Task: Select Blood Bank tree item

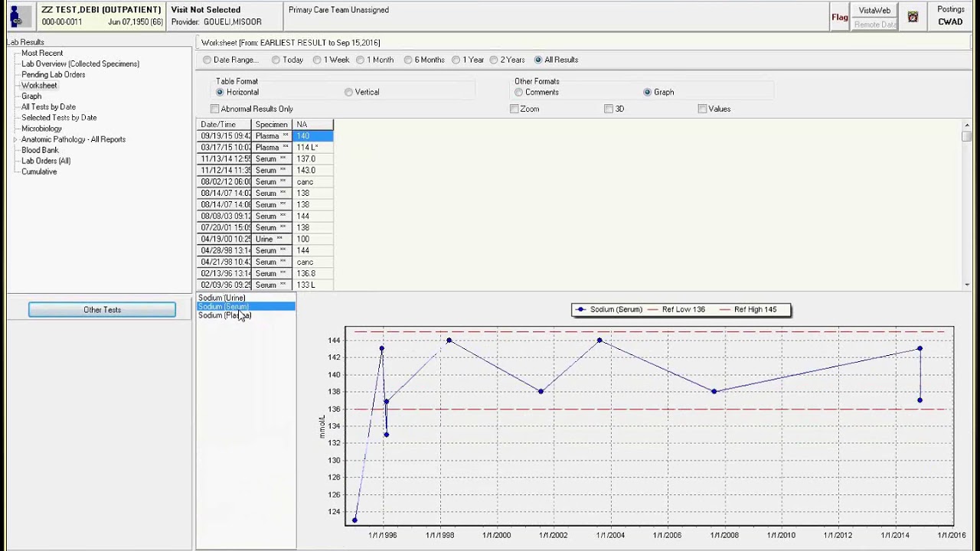Action: pyautogui.click(x=40, y=150)
